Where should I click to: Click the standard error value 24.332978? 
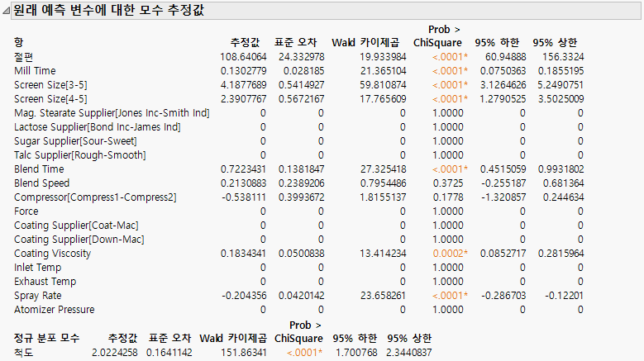pos(302,57)
